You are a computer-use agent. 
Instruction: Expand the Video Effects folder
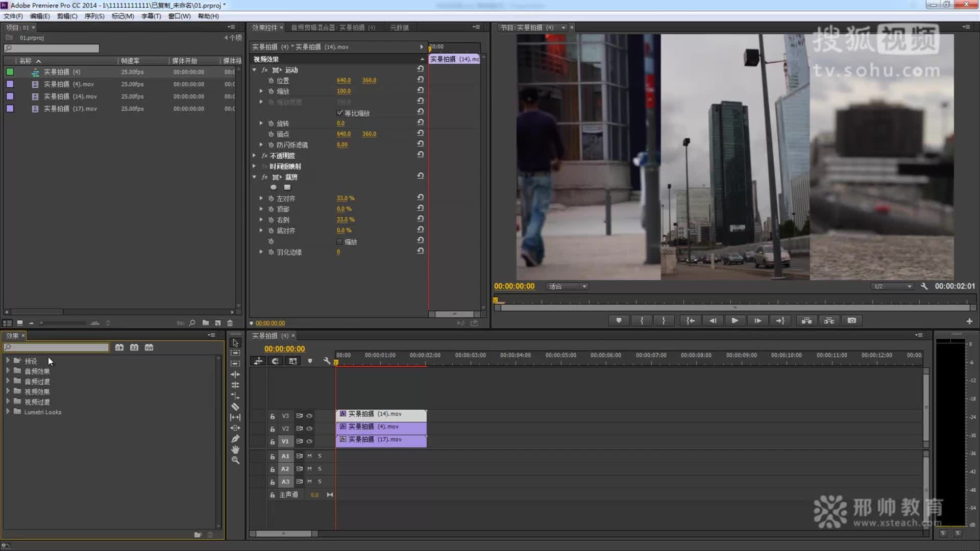8,391
